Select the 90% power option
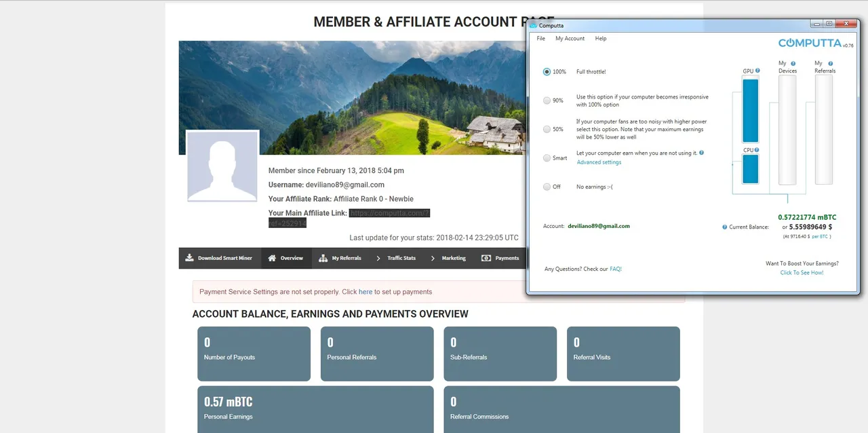 [547, 100]
